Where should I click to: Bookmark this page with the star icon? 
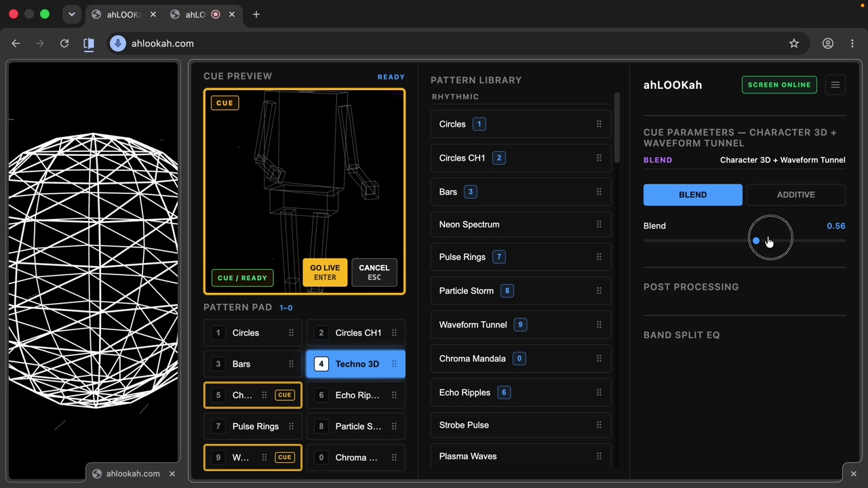(794, 43)
